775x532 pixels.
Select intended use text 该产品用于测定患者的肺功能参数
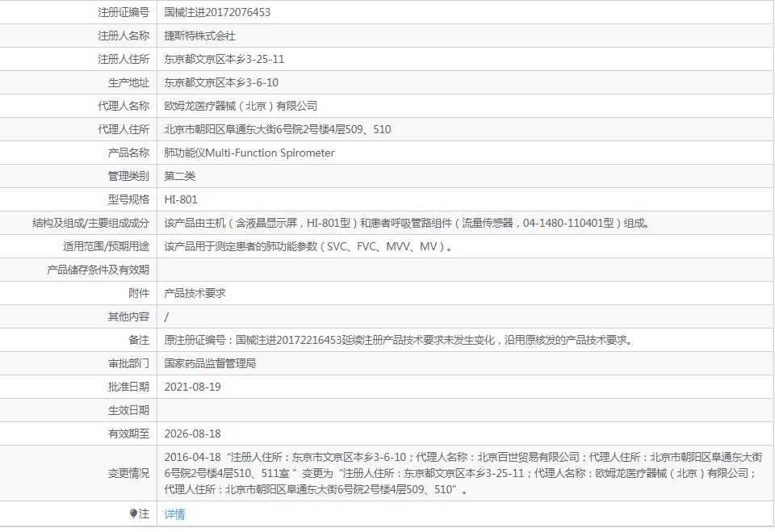pyautogui.click(x=308, y=246)
